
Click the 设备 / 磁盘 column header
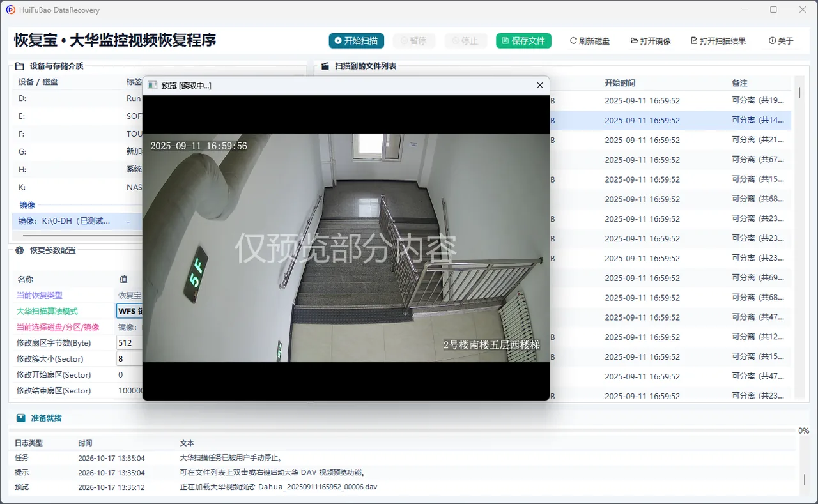(38, 82)
